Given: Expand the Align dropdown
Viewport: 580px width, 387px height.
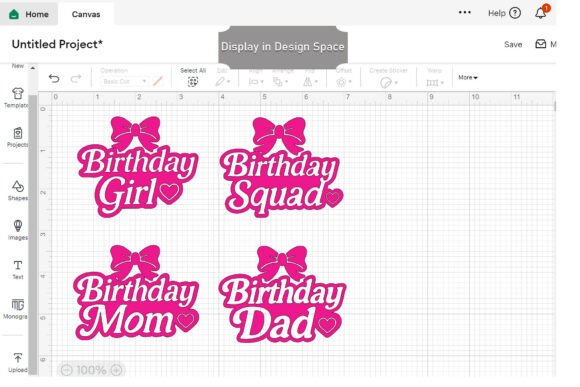Looking at the screenshot, I should [256, 81].
